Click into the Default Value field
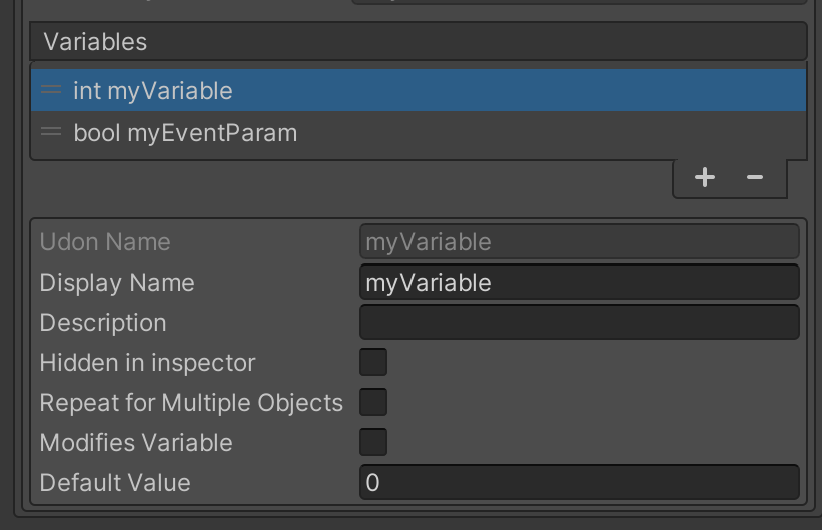 click(x=579, y=482)
